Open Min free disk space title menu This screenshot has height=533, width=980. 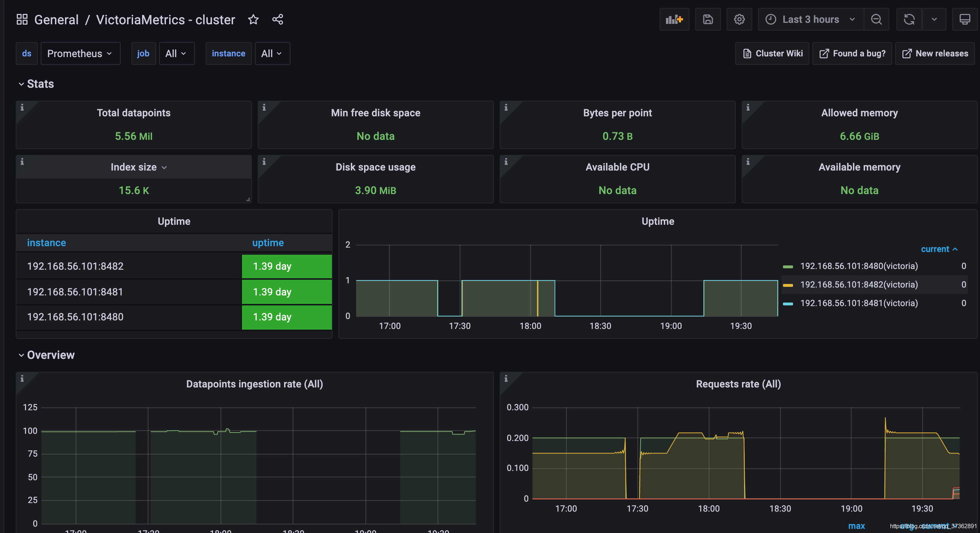[x=375, y=113]
